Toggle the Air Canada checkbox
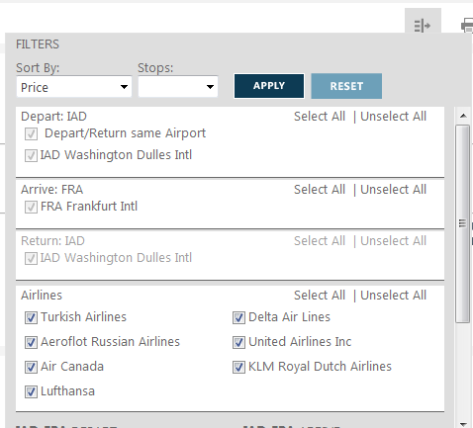473x428 pixels. [x=31, y=367]
